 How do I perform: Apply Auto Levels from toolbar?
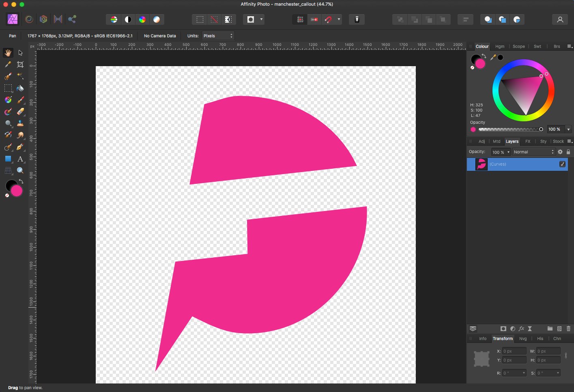(x=114, y=19)
